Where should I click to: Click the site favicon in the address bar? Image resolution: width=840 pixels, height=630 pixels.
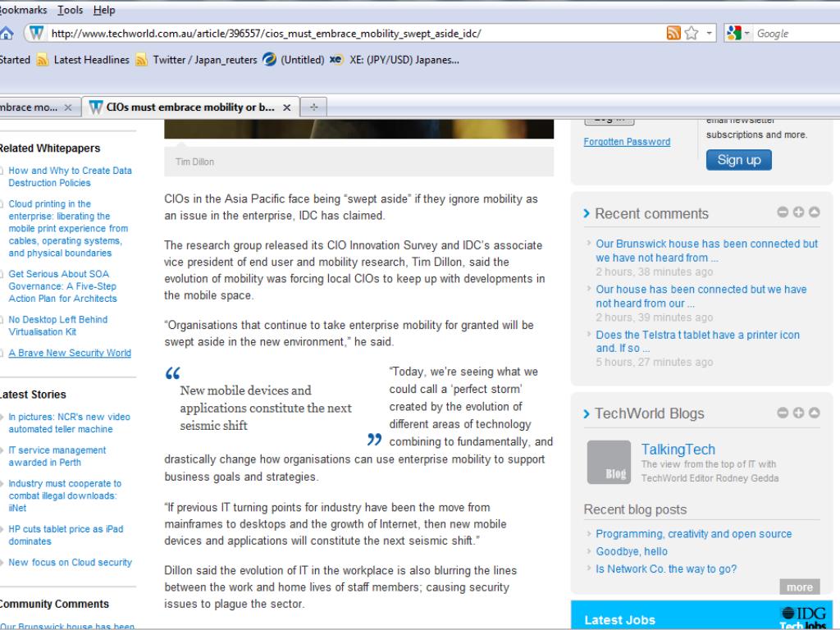36,33
